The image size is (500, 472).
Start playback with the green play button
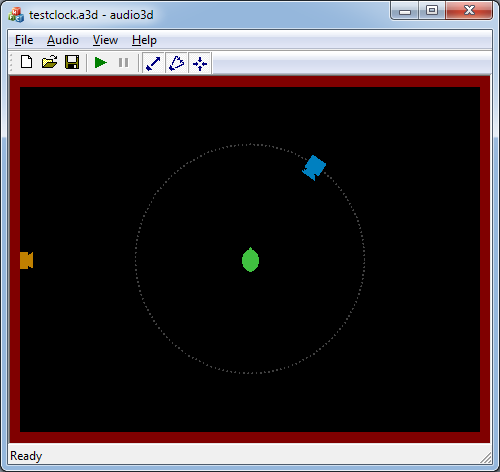101,62
